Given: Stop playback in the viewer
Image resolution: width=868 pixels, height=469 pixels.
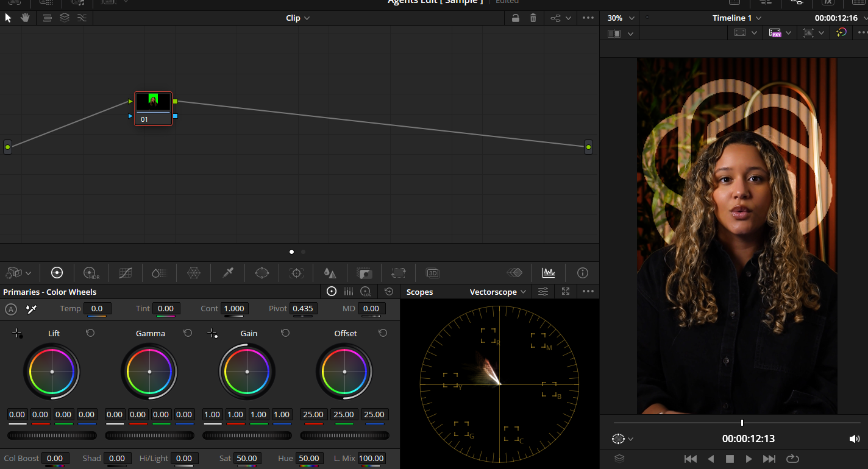Looking at the screenshot, I should click(x=730, y=459).
